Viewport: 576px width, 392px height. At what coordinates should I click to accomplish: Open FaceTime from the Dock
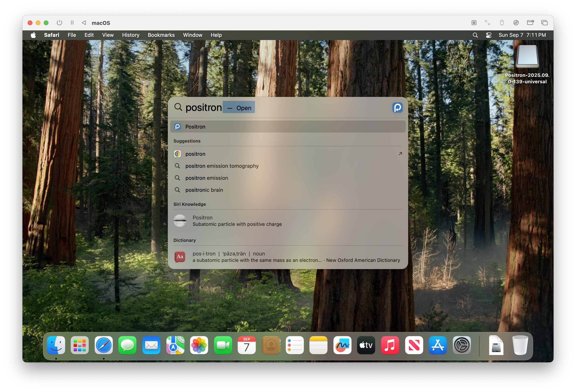223,345
